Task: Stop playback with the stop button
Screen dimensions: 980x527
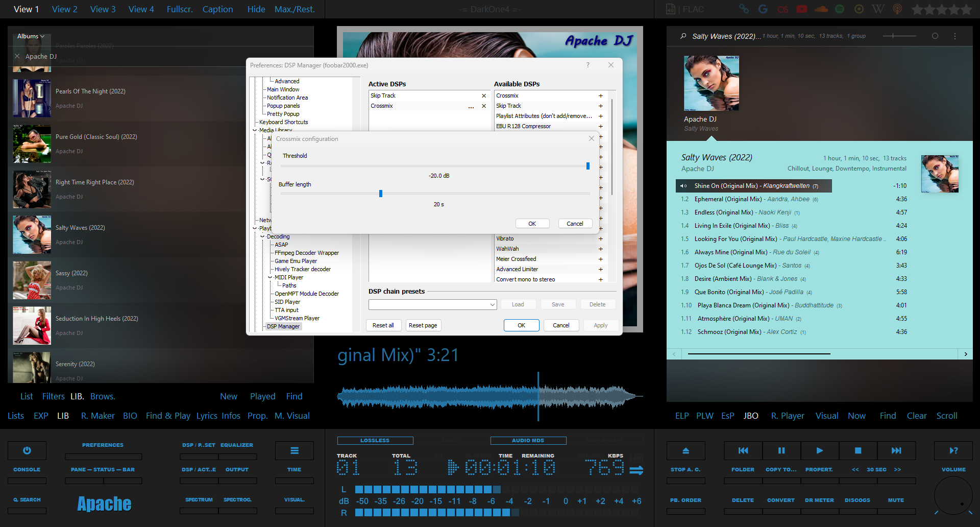Action: click(858, 450)
